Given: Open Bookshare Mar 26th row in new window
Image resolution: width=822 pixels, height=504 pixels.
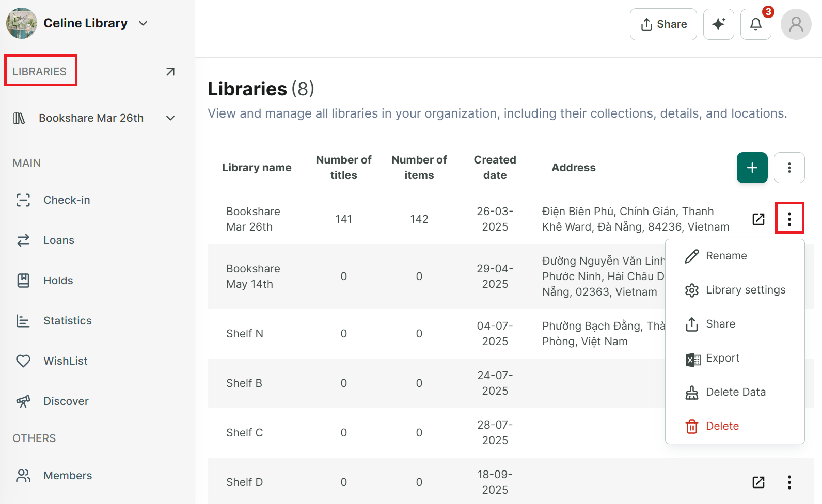Looking at the screenshot, I should click(x=758, y=219).
